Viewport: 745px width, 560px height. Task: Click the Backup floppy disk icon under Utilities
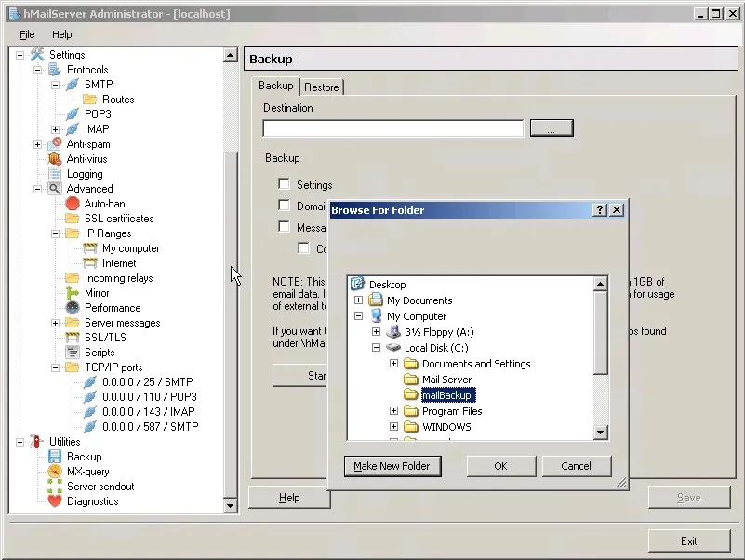pos(56,457)
